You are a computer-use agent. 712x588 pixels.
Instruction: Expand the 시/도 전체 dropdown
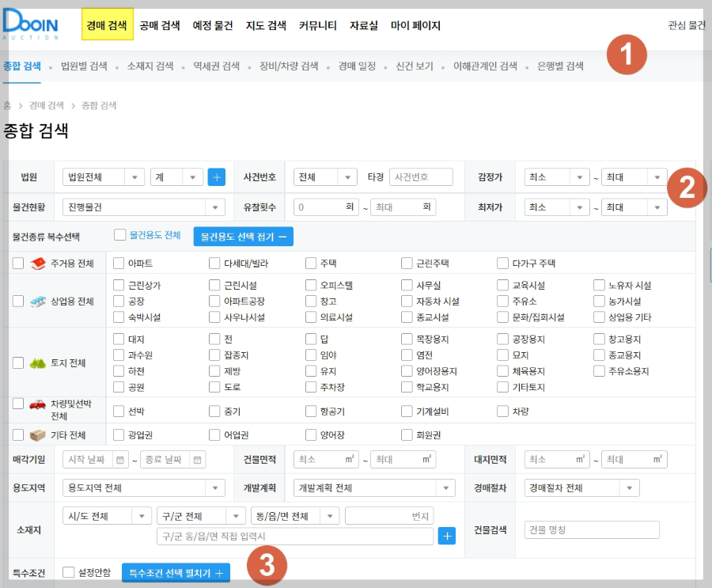(106, 514)
